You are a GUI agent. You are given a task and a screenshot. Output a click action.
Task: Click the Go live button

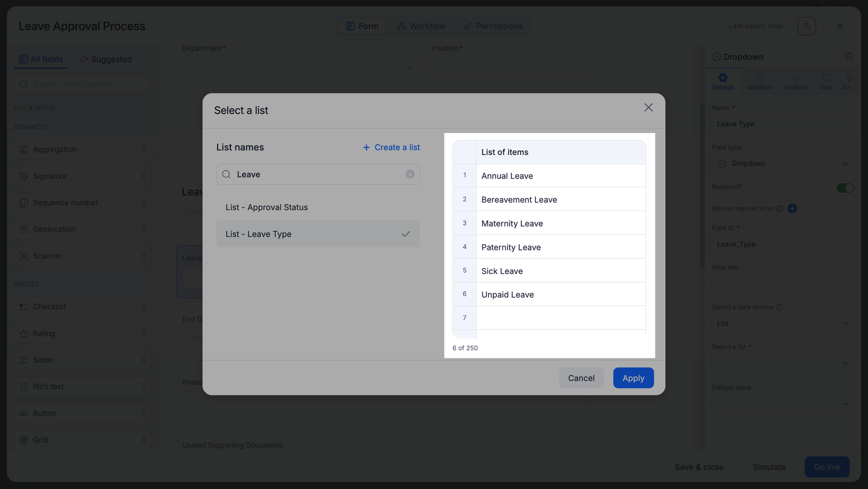click(827, 467)
